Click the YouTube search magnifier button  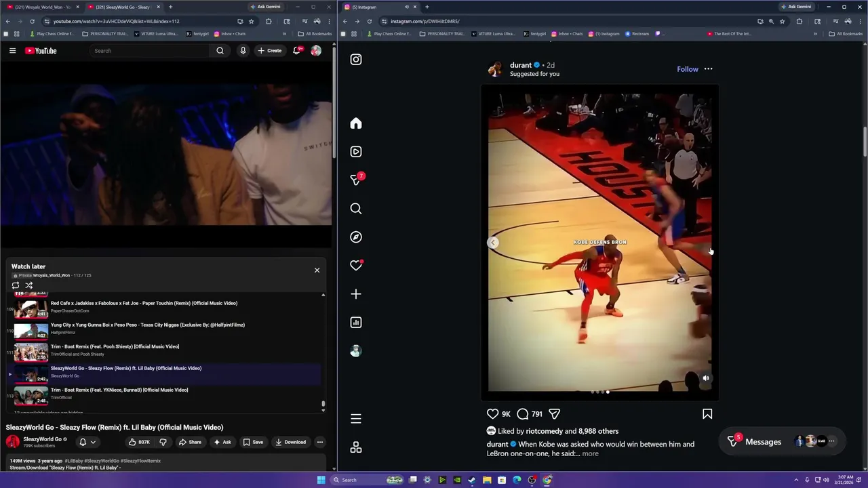pyautogui.click(x=220, y=51)
